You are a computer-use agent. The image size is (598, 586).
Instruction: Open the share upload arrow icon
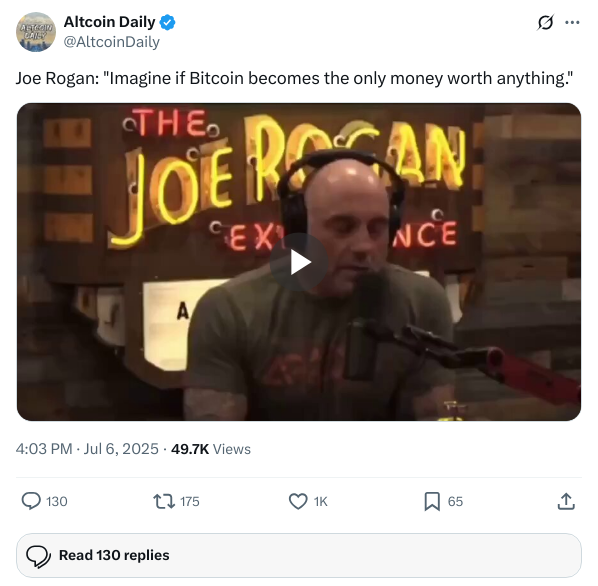tap(566, 501)
